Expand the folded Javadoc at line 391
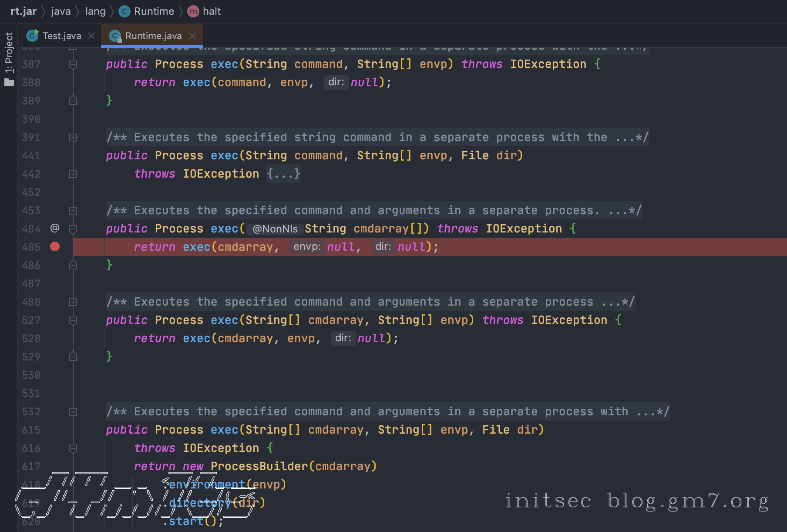The image size is (787, 532). 73,138
